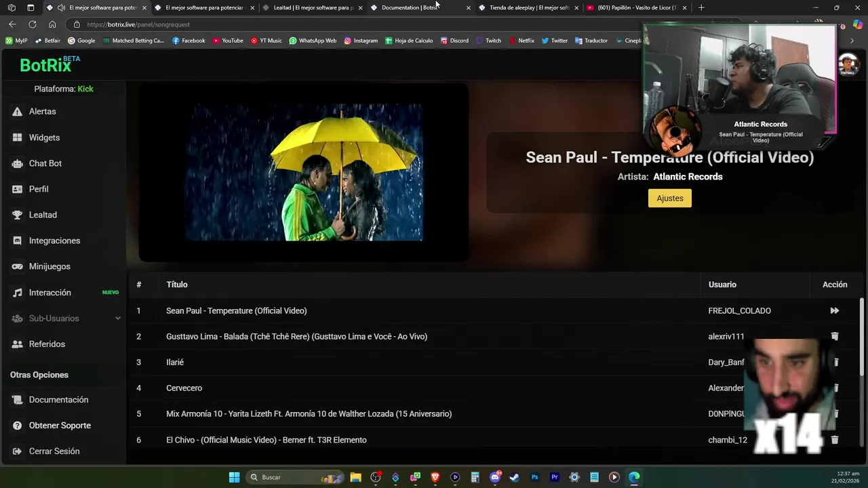The image size is (868, 488).
Task: Open the Alertas sidebar section
Action: 42,111
